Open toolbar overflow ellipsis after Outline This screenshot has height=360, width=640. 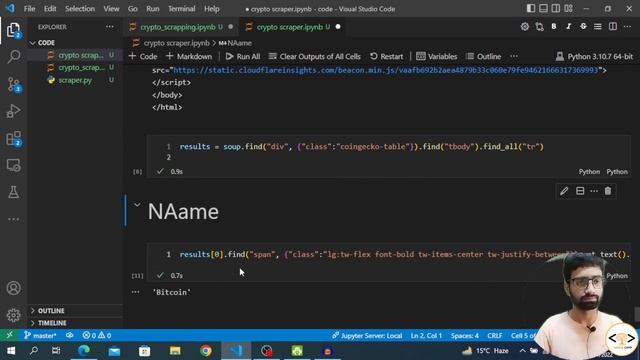coord(514,56)
